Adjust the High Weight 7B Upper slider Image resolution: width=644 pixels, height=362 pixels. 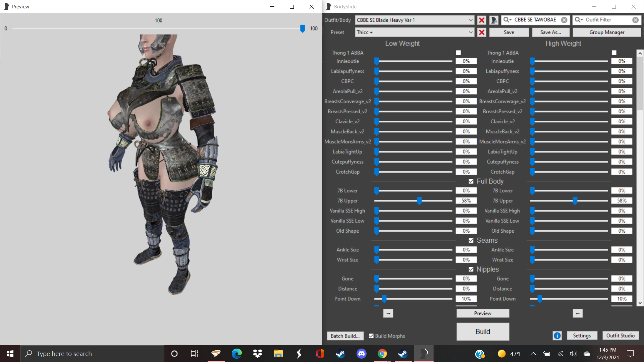(575, 201)
